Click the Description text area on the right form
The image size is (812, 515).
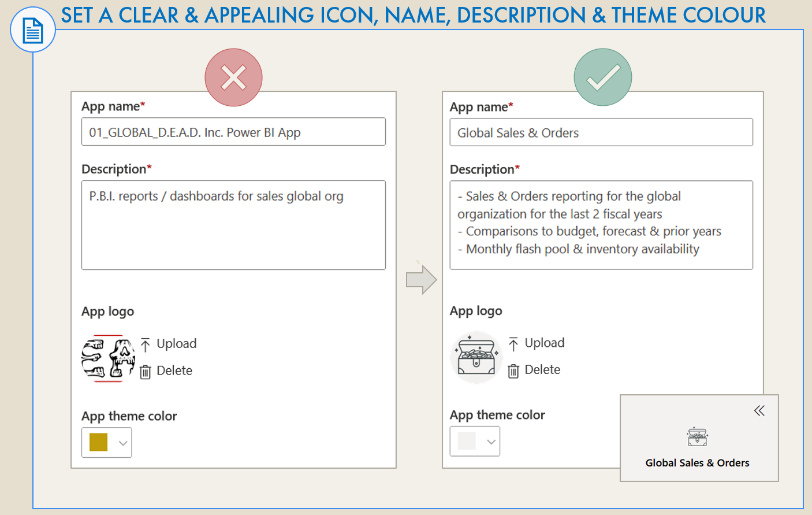[601, 224]
